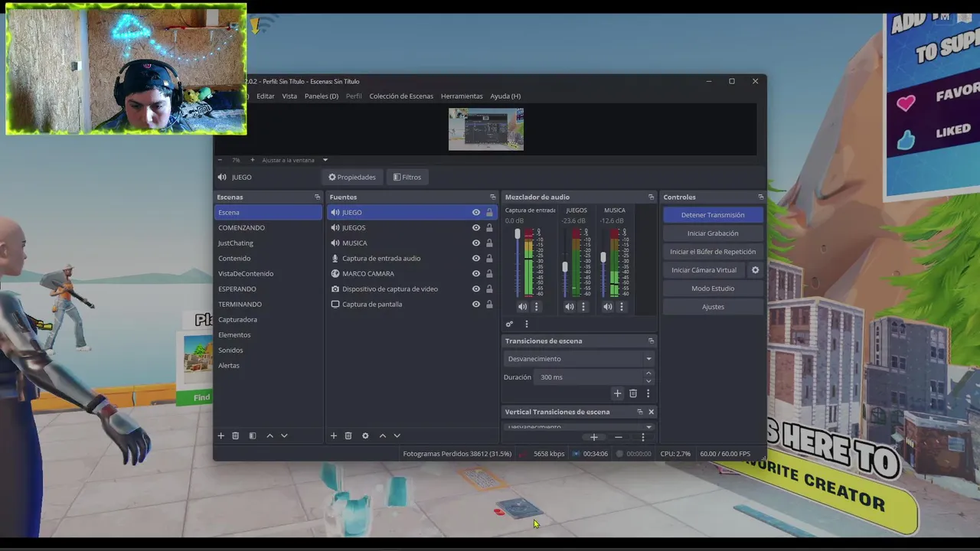Open the Editar menu
Image resolution: width=980 pixels, height=551 pixels.
pos(266,96)
